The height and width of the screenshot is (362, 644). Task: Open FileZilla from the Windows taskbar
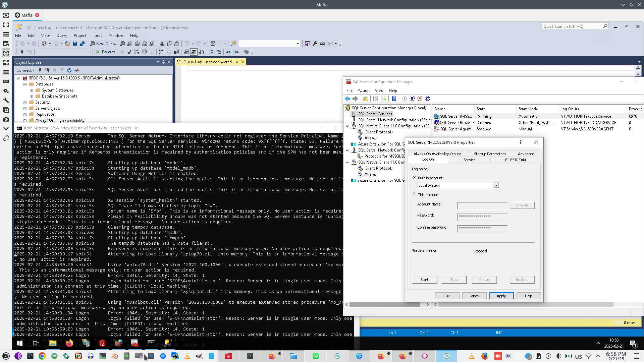tap(102, 343)
